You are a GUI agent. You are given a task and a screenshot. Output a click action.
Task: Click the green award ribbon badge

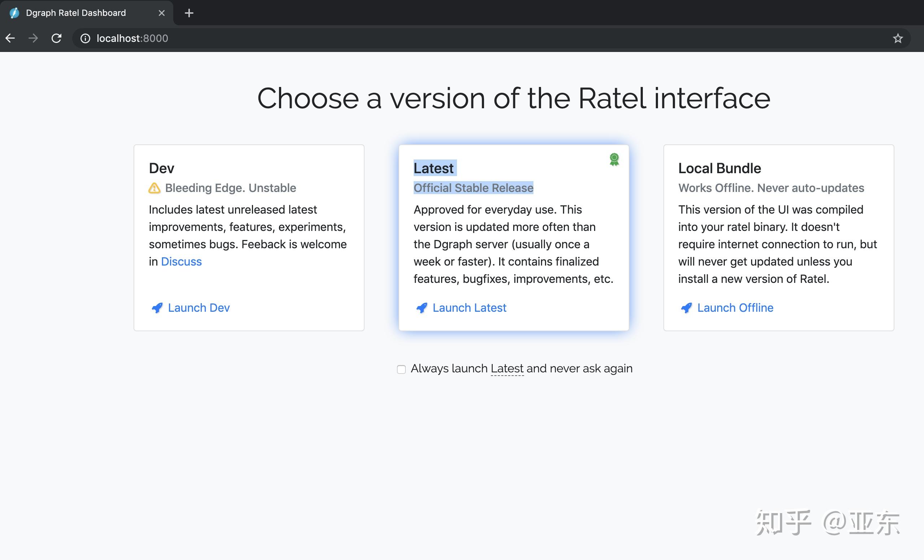coord(614,159)
